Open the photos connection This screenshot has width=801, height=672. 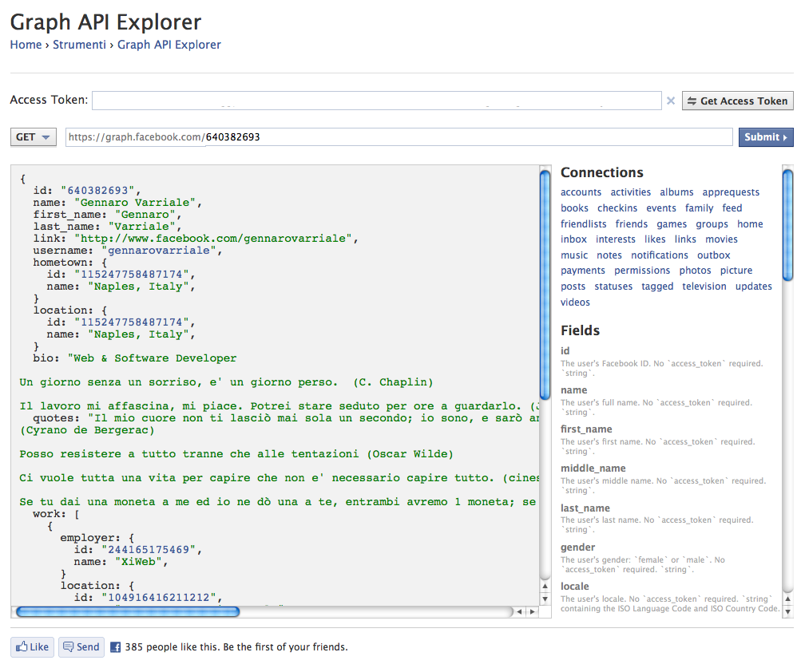[x=695, y=271]
